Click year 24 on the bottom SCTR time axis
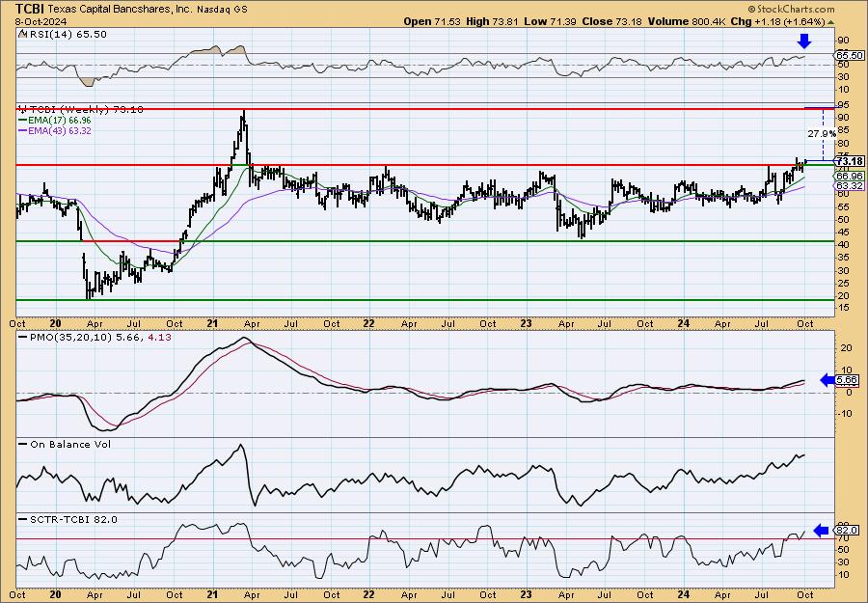 click(683, 595)
